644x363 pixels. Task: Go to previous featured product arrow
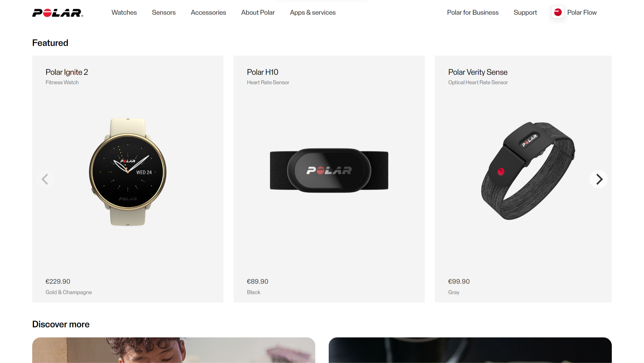tap(45, 179)
